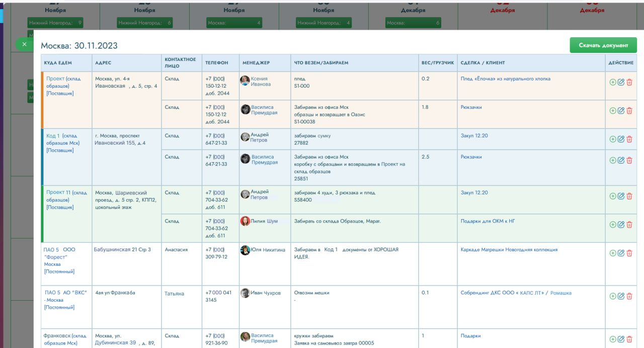Click the Куда едем column header

click(58, 63)
